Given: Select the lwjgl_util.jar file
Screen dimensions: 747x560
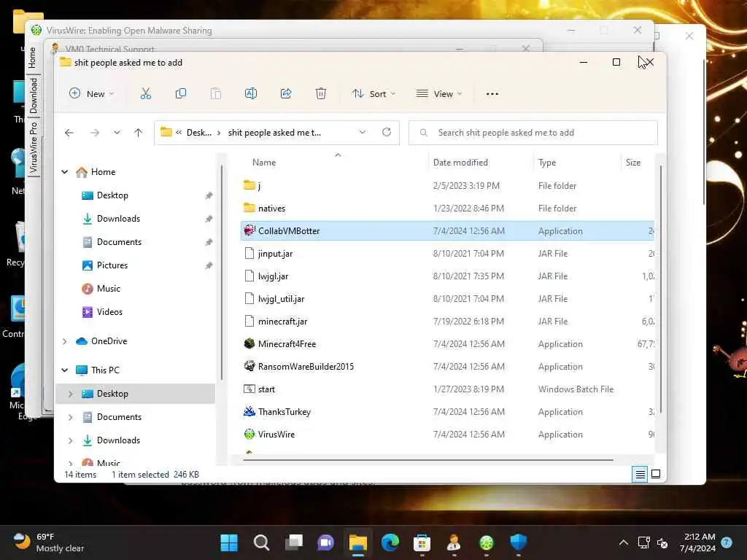Looking at the screenshot, I should 281,298.
